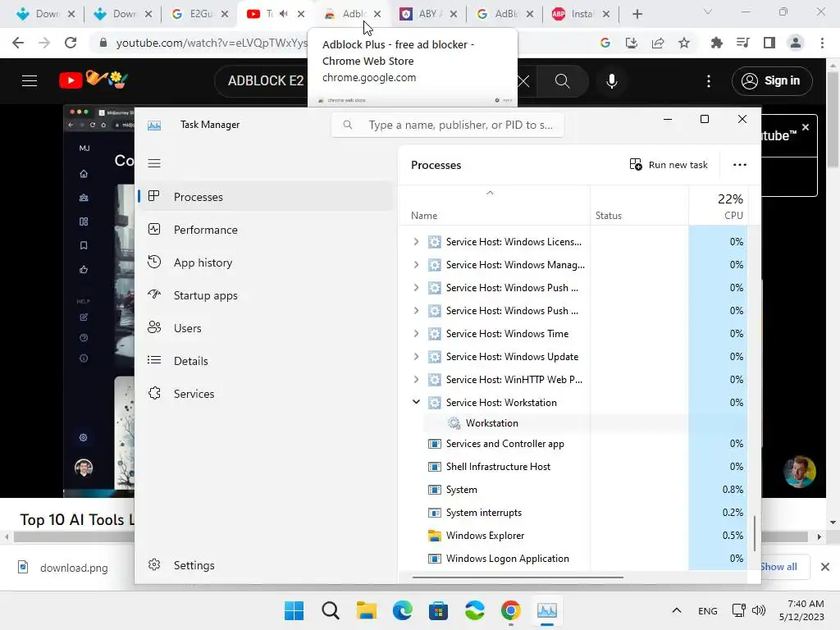Close the Chrome downloads bar
The width and height of the screenshot is (840, 630).
tap(825, 567)
